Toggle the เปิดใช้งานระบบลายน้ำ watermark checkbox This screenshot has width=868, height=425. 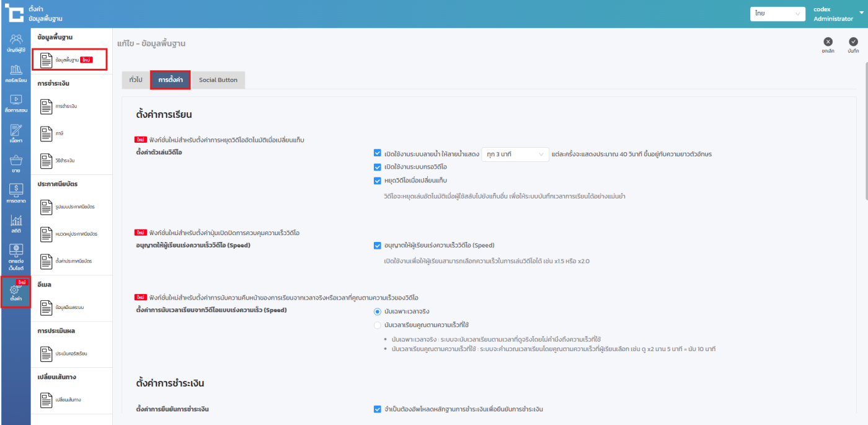[x=378, y=153]
